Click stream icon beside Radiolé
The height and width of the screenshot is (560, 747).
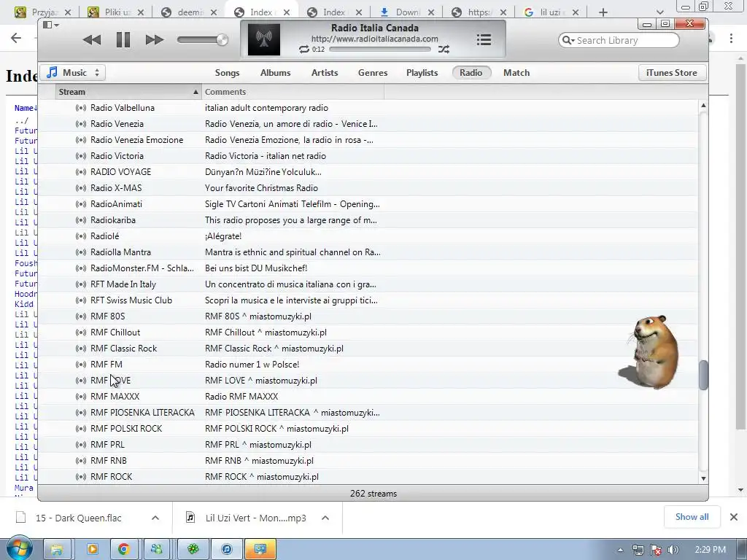pyautogui.click(x=81, y=236)
